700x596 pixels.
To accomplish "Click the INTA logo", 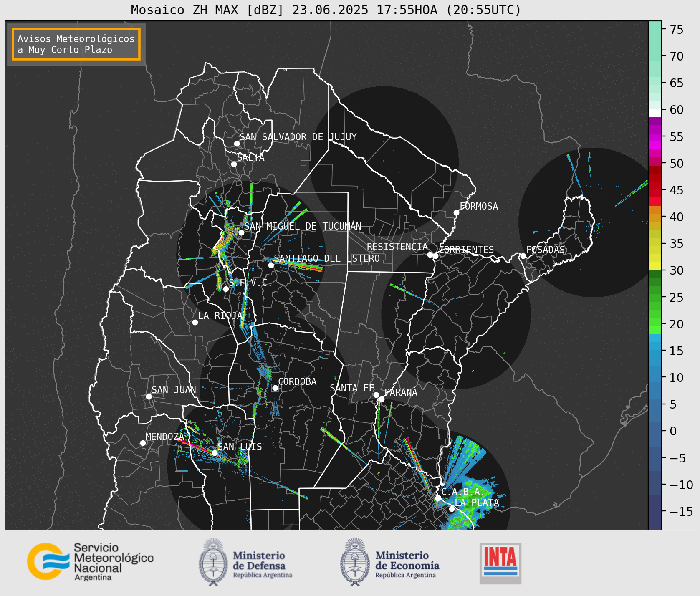I will tap(500, 563).
